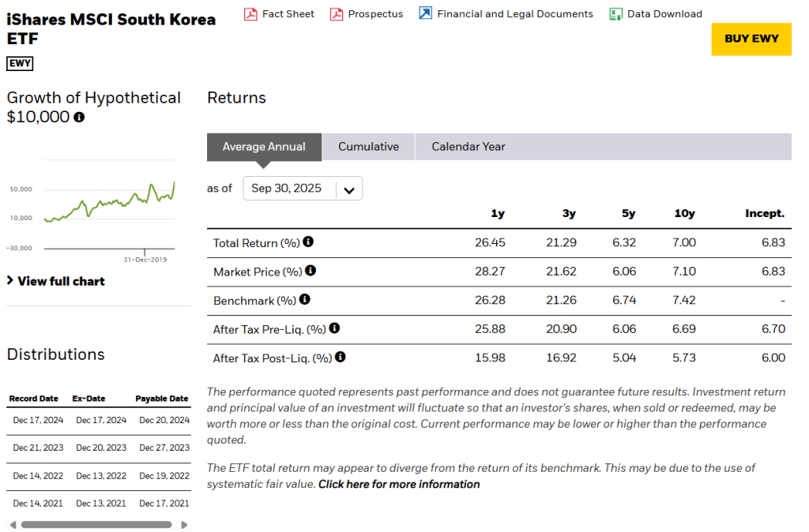Click the chevron beside View full chart
The height and width of the screenshot is (532, 809).
click(x=9, y=280)
